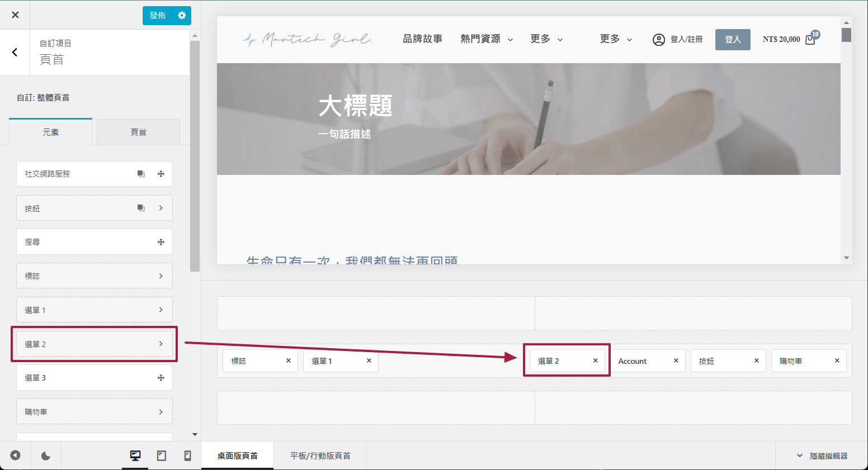
Task: Select the 平板/行動版頁首 tab
Action: 320,456
